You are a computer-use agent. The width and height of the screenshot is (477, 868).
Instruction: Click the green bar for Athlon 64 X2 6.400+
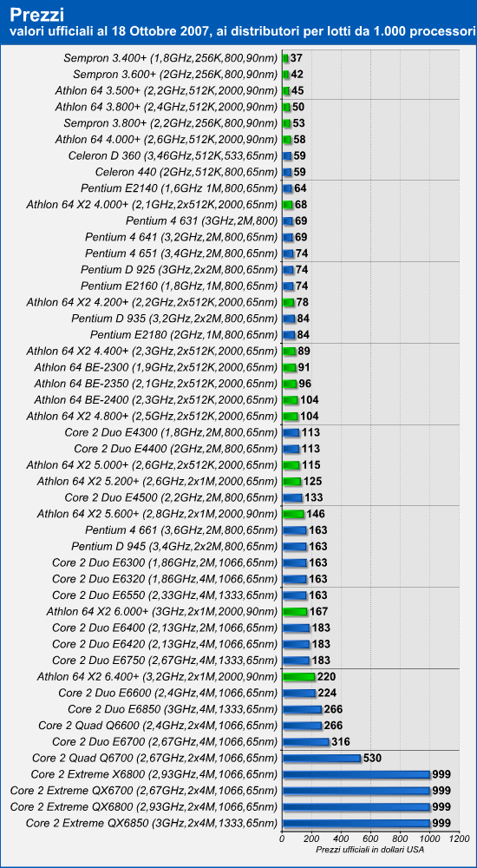(x=298, y=676)
